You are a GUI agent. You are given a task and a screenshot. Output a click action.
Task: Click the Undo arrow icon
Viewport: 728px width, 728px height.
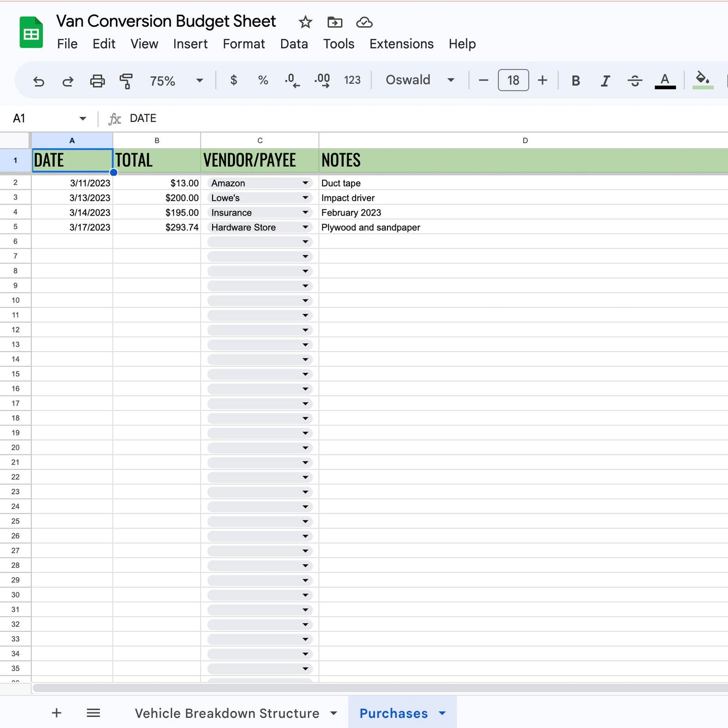[x=39, y=81]
